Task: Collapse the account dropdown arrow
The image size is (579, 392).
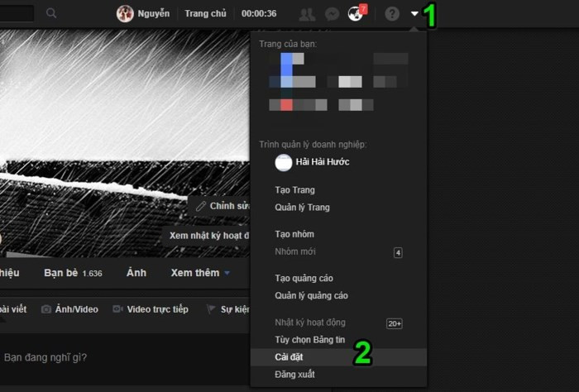Action: pyautogui.click(x=414, y=14)
